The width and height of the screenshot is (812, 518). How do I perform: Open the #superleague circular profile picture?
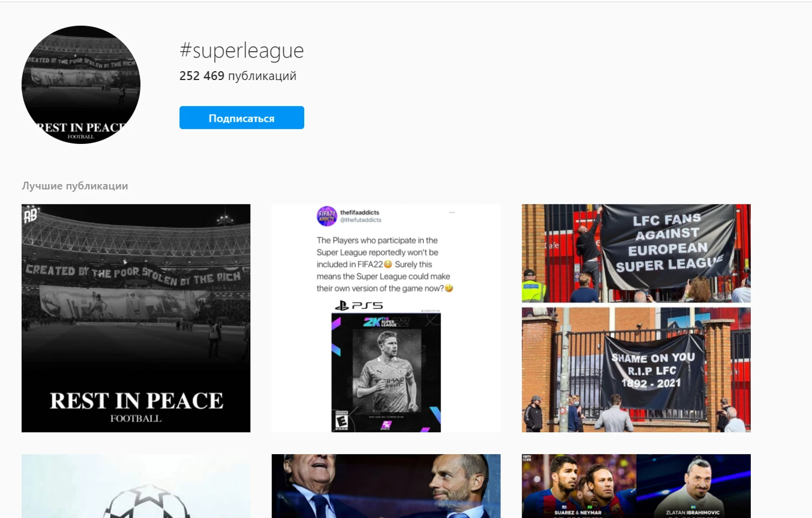(81, 85)
